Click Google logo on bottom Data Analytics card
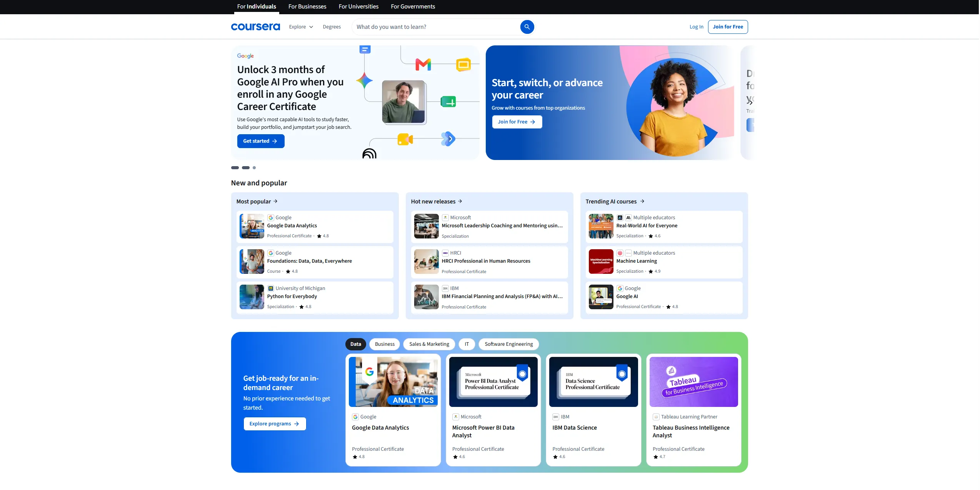 tap(355, 417)
